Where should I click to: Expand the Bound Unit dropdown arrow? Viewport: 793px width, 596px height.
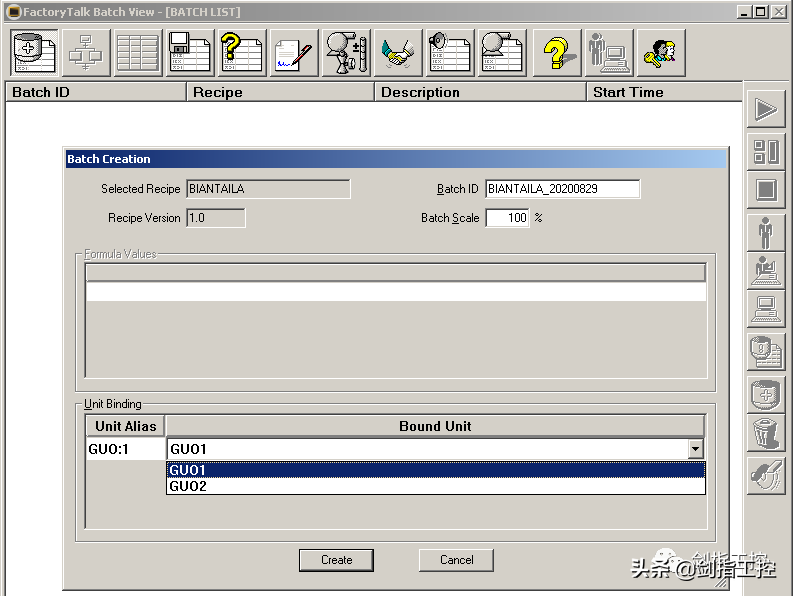(x=696, y=450)
